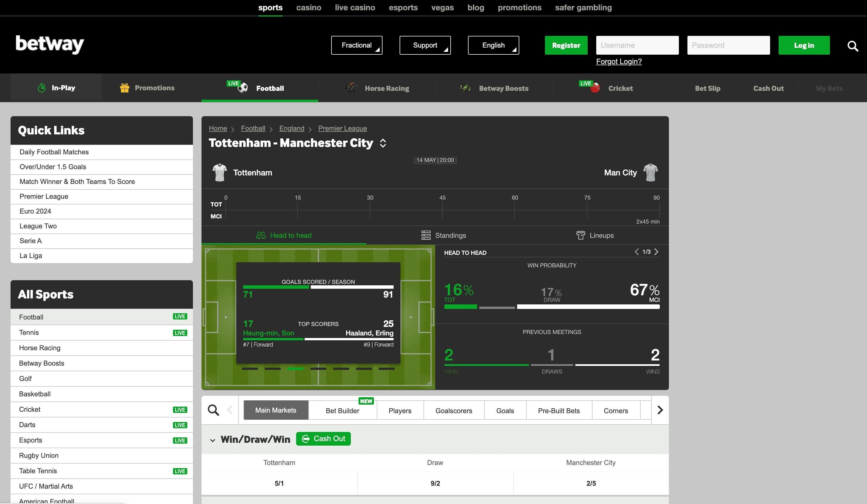Click the Head to head people icon

261,235
